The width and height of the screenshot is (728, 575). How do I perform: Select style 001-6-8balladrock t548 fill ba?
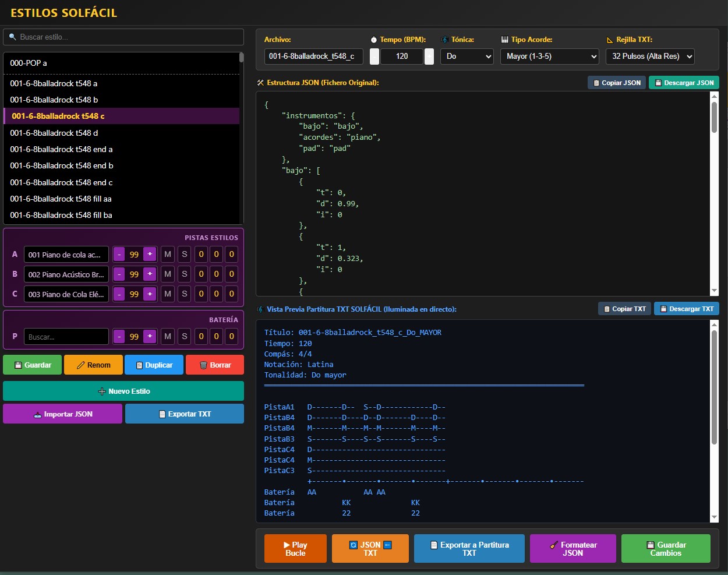click(121, 215)
